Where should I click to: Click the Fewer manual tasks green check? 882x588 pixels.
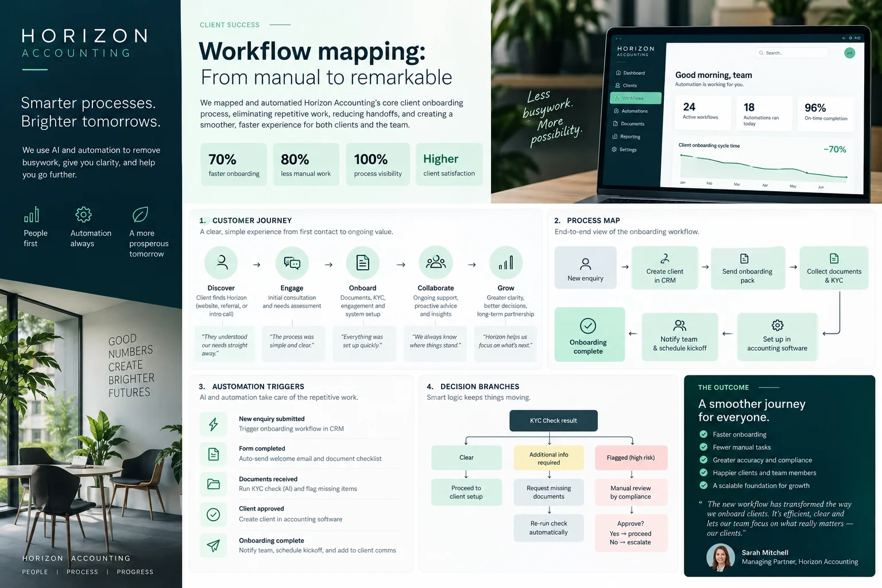(703, 447)
